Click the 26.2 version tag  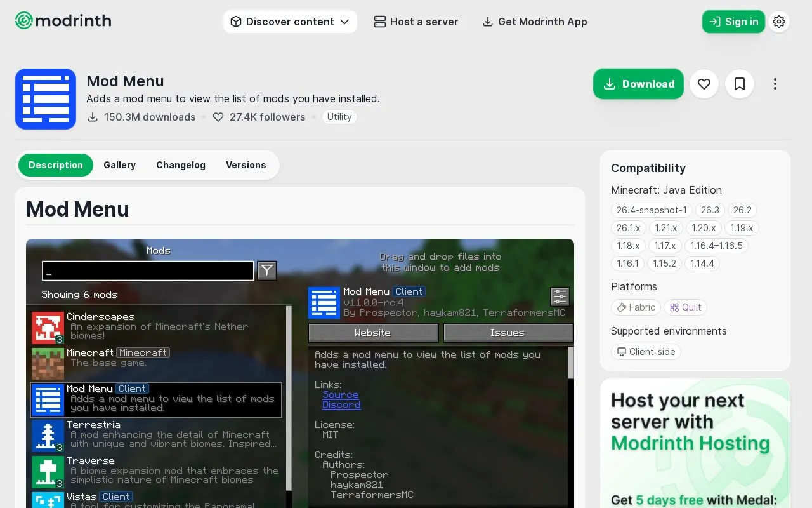742,210
